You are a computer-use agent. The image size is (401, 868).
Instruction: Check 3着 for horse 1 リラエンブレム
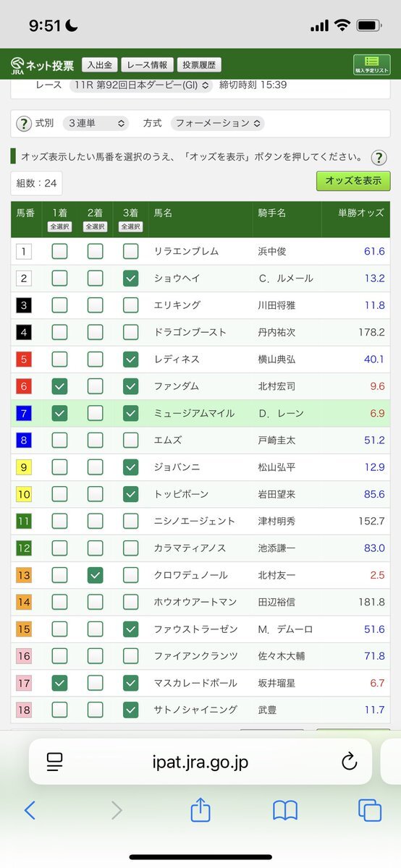coord(130,252)
